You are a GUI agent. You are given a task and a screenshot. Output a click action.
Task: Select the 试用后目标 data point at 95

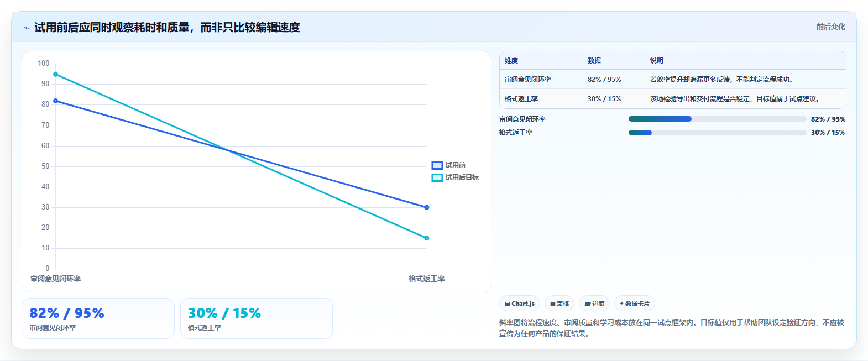click(55, 74)
